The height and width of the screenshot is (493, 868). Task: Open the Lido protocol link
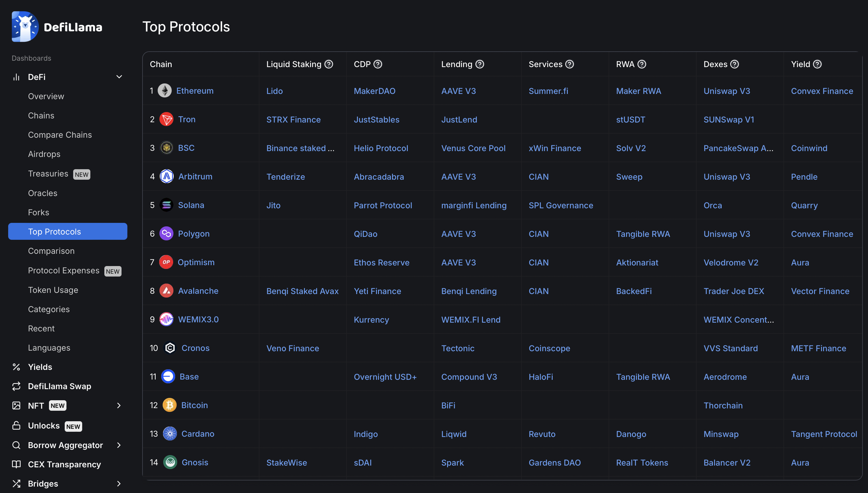point(274,91)
